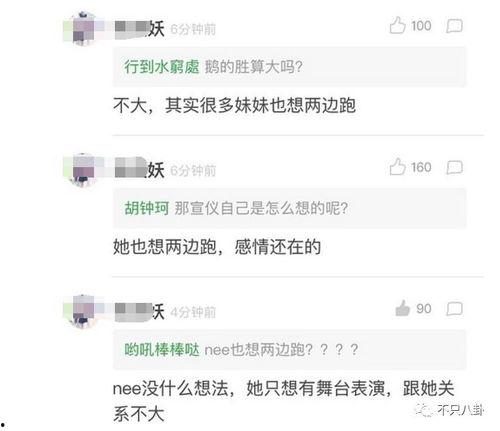Tap the comment bubble next to 90 likes
Viewport: 500px width, 431px height.
click(x=454, y=309)
